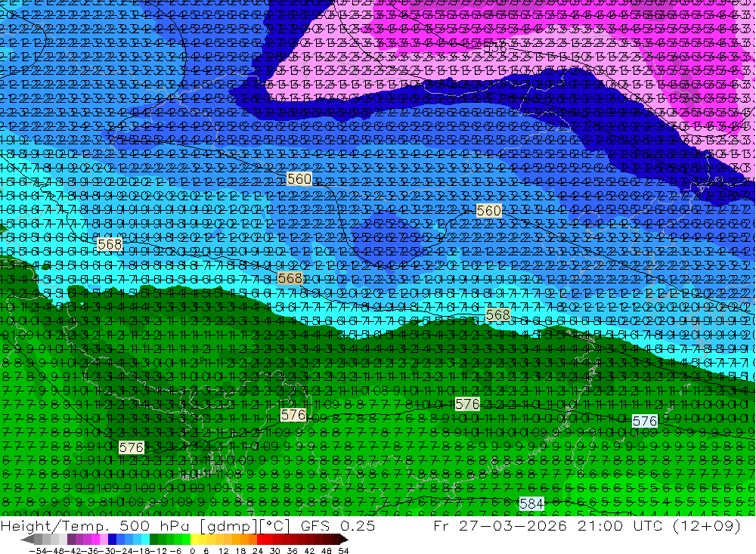Click the '[gdmp]' unit text
Image resolution: width=756 pixels, height=554 pixels.
tap(228, 526)
